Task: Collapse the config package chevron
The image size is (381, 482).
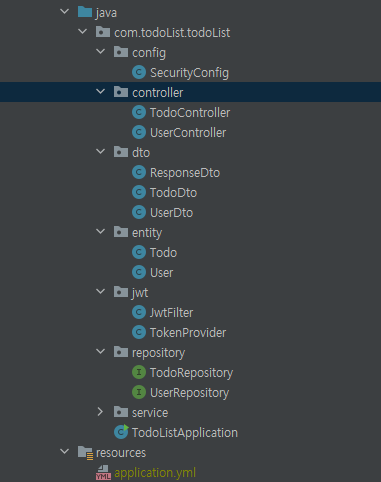Action: click(x=100, y=52)
